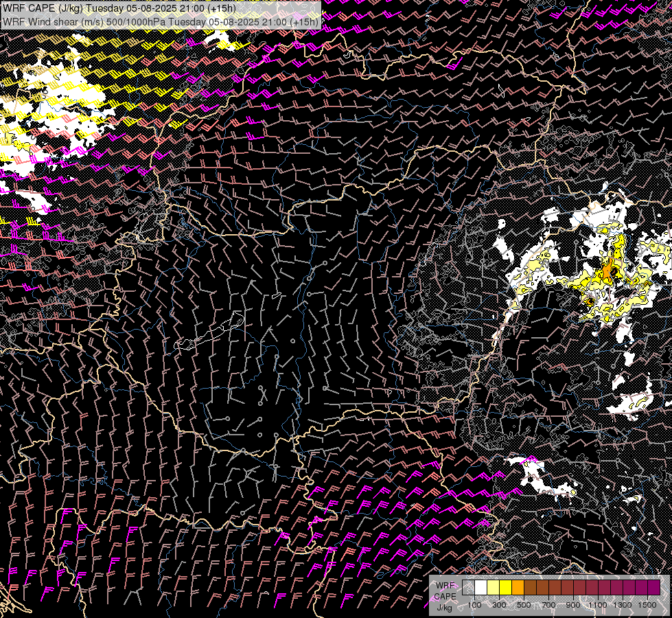
Task: Select the pale yellow CAPE legend swatch
Action: point(494,588)
